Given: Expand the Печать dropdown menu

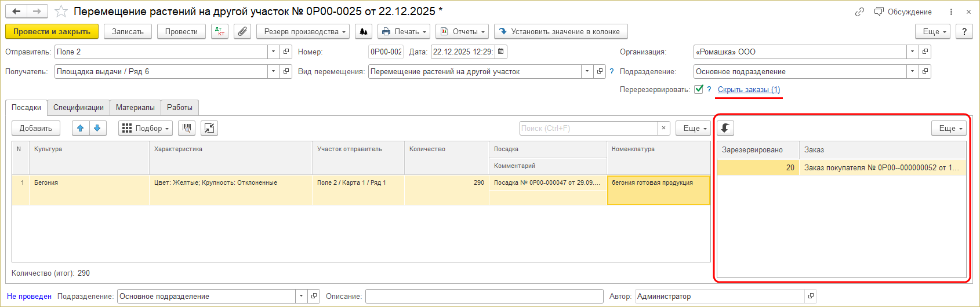Looking at the screenshot, I should [x=404, y=31].
